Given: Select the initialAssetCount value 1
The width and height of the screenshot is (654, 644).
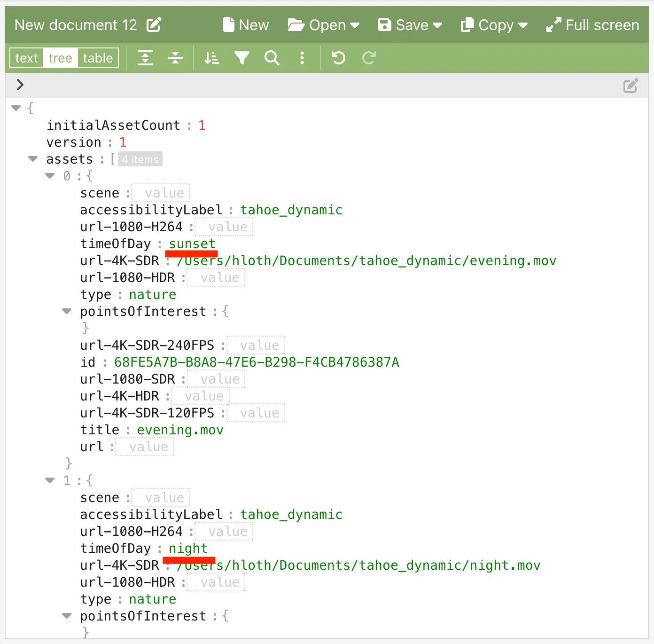Looking at the screenshot, I should 202,125.
